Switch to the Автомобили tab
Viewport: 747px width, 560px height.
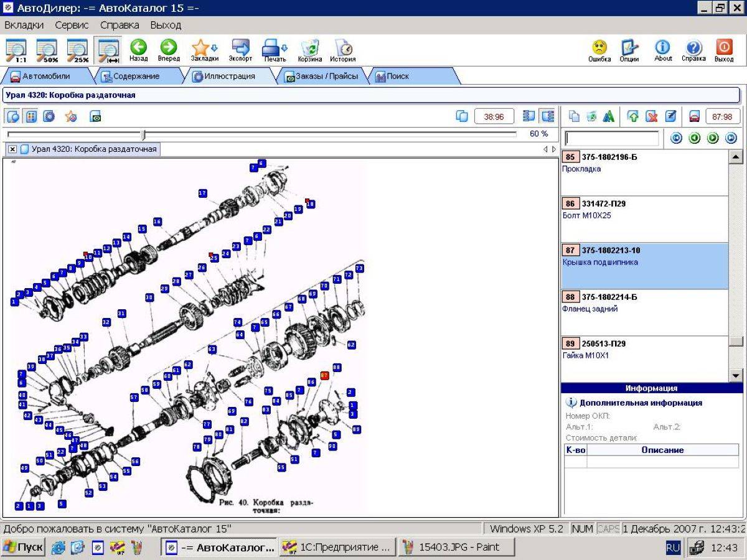[x=46, y=77]
